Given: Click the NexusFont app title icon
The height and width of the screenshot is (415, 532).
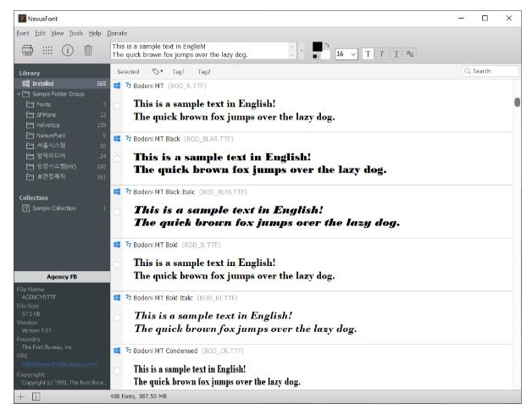Looking at the screenshot, I should pos(22,19).
